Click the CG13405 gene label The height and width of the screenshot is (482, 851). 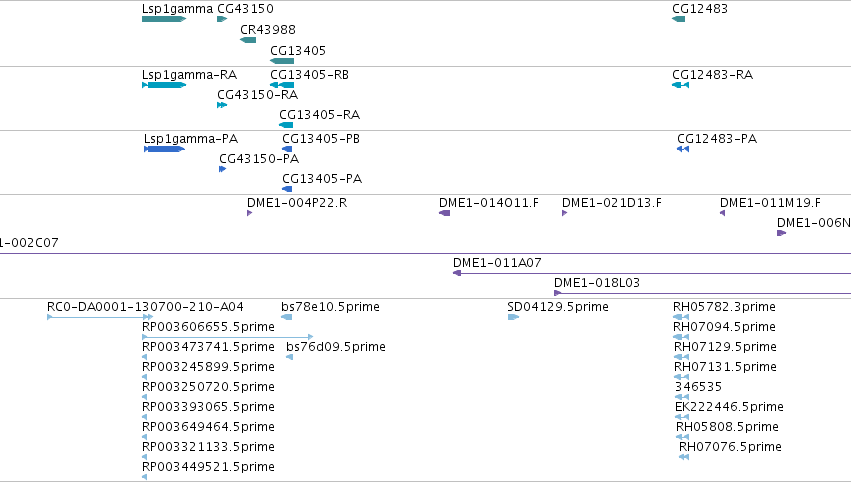point(298,50)
